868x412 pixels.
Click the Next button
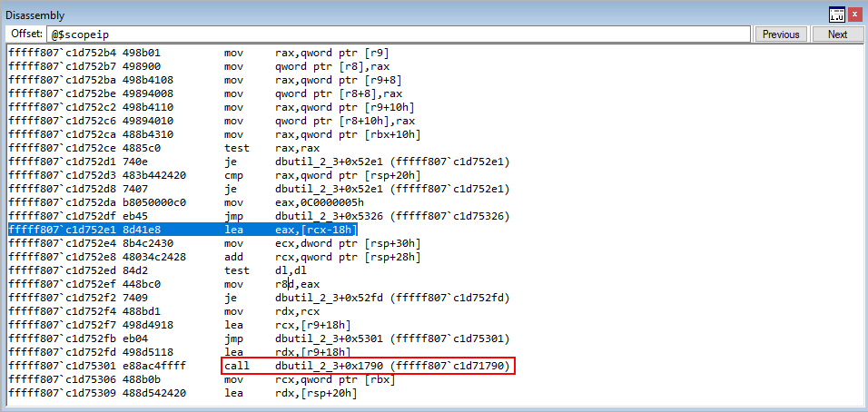pos(837,34)
